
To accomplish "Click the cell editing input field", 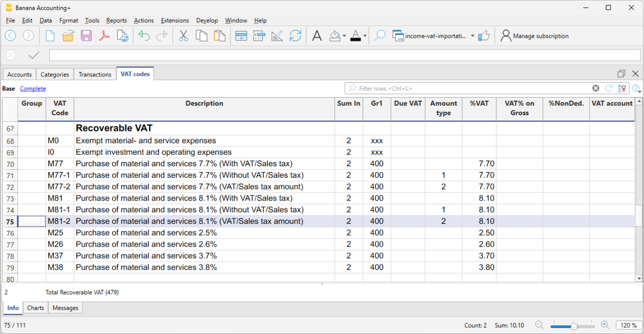I will pyautogui.click(x=345, y=55).
